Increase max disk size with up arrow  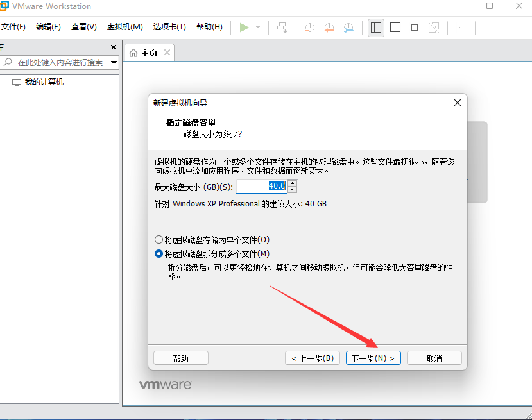pyautogui.click(x=293, y=183)
